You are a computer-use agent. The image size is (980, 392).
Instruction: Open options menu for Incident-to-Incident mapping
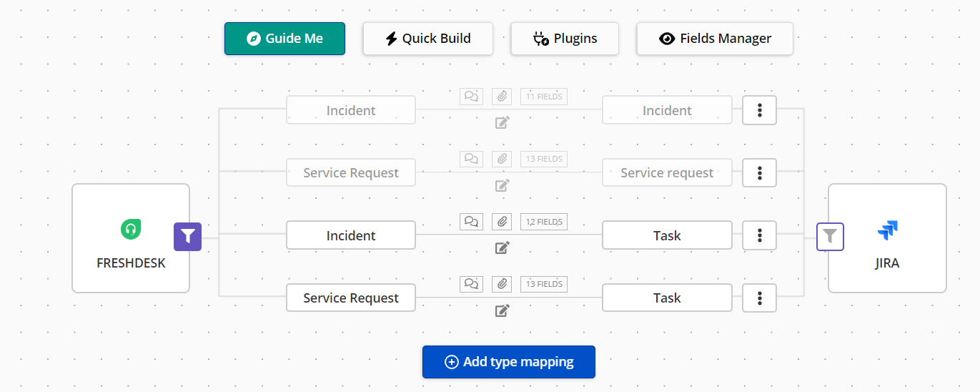[760, 110]
